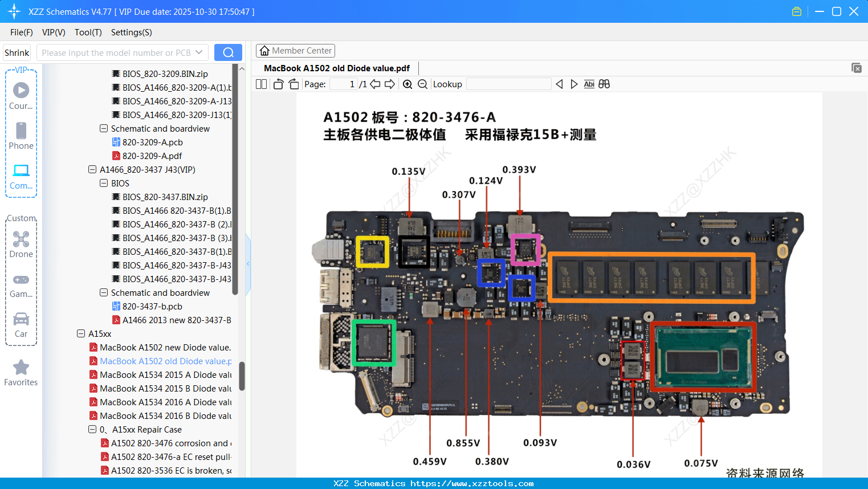
Task: Click the XZZ Schematics logo icon
Action: point(14,11)
